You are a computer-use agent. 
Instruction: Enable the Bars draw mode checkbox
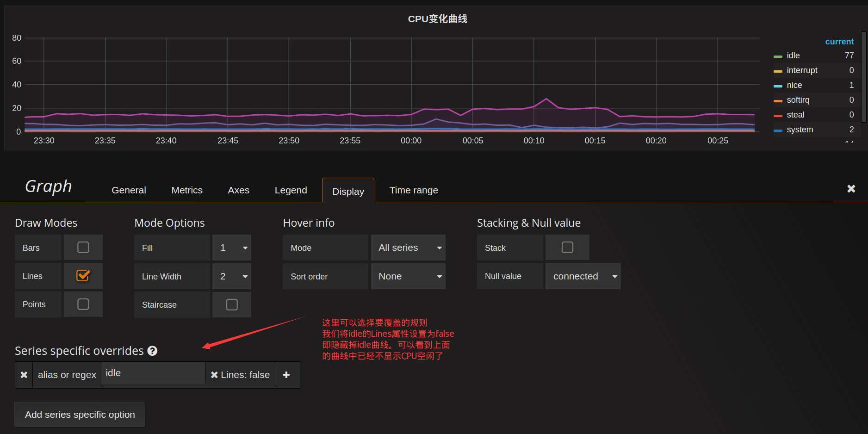83,248
